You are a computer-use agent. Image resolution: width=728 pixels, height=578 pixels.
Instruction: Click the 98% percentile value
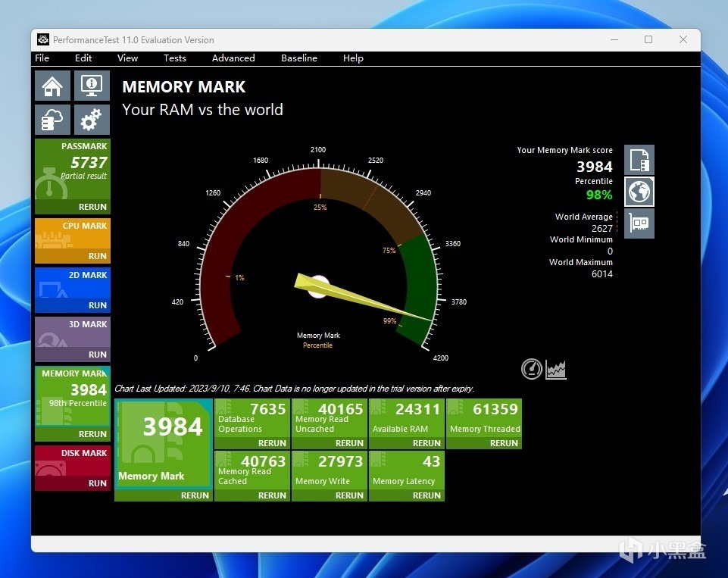599,195
